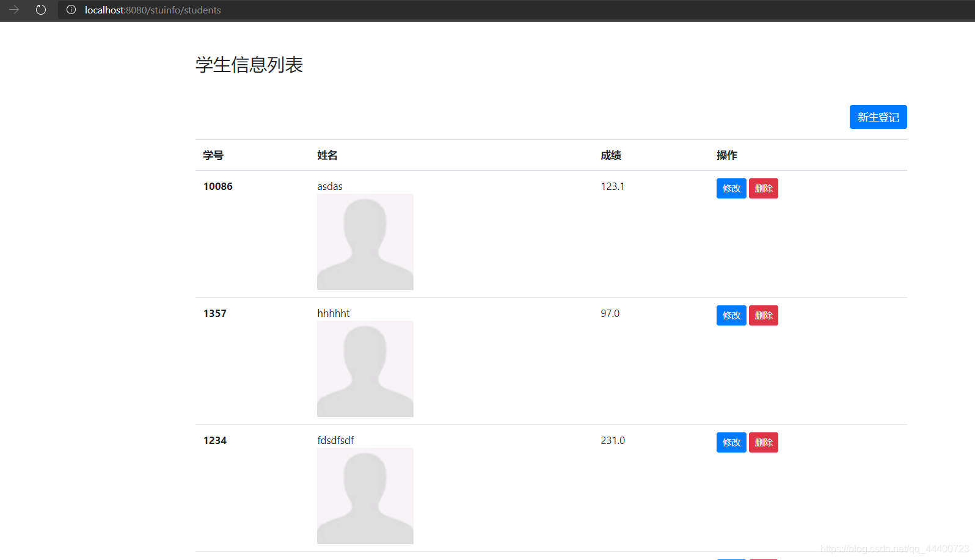
Task: Click 删除 for student 1234
Action: click(764, 443)
